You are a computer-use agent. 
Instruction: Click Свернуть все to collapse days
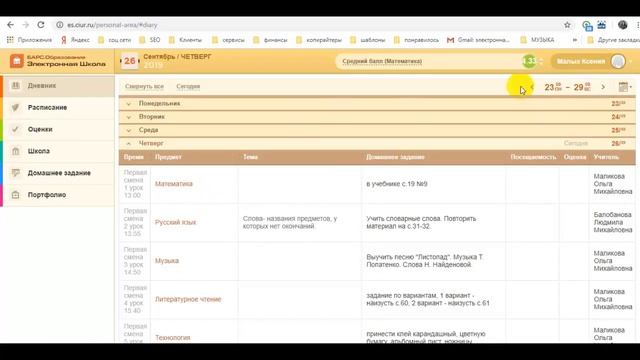[144, 87]
